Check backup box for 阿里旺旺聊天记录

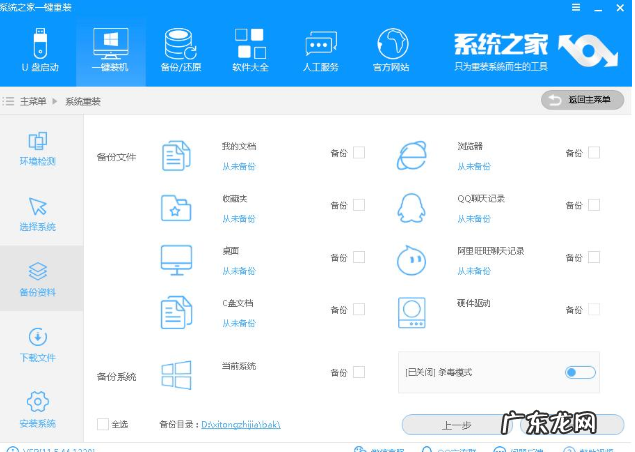coord(594,257)
